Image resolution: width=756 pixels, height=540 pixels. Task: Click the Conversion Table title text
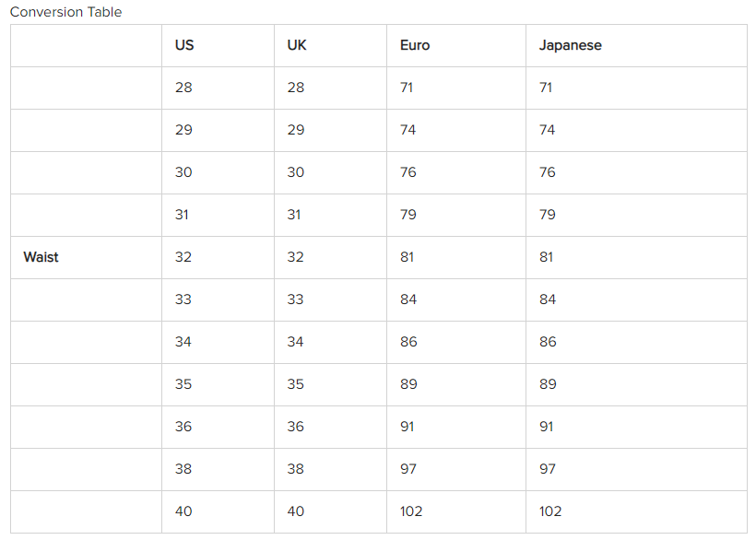[x=65, y=12]
